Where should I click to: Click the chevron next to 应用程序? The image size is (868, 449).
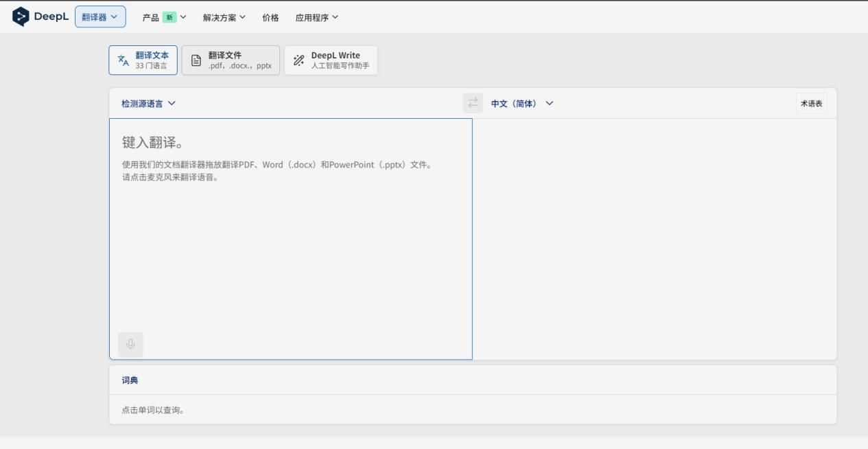point(335,17)
